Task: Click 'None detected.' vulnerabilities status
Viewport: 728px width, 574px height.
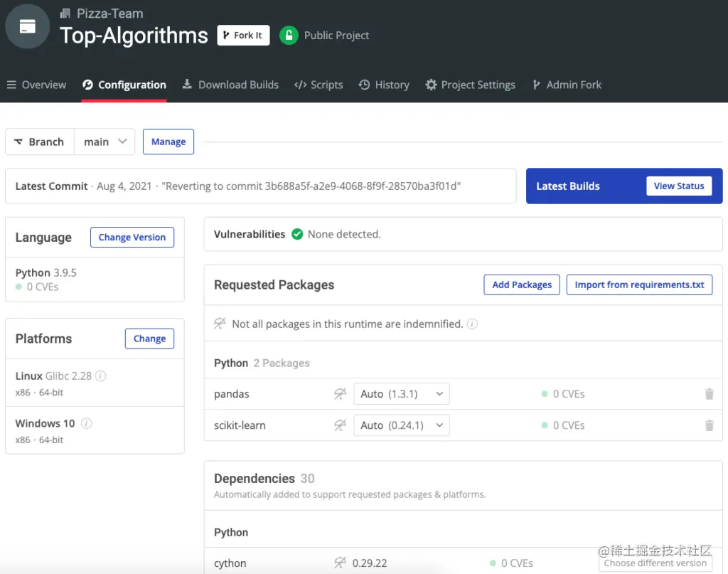Action: tap(344, 234)
